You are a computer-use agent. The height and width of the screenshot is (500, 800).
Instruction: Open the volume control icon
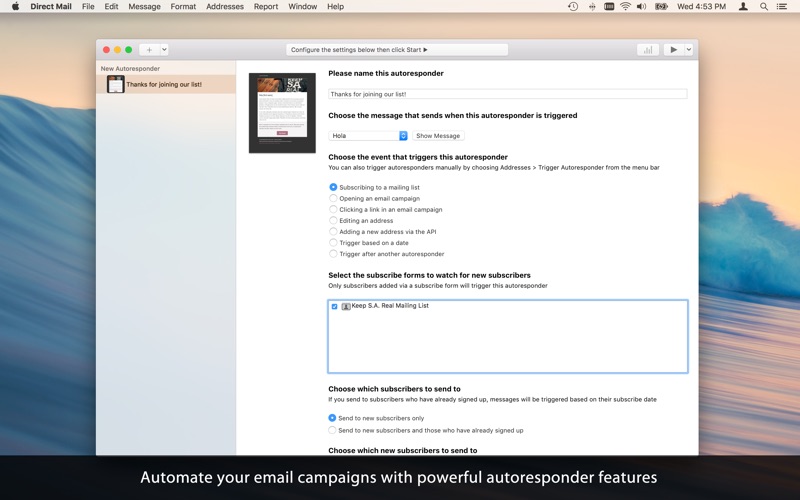pyautogui.click(x=642, y=7)
